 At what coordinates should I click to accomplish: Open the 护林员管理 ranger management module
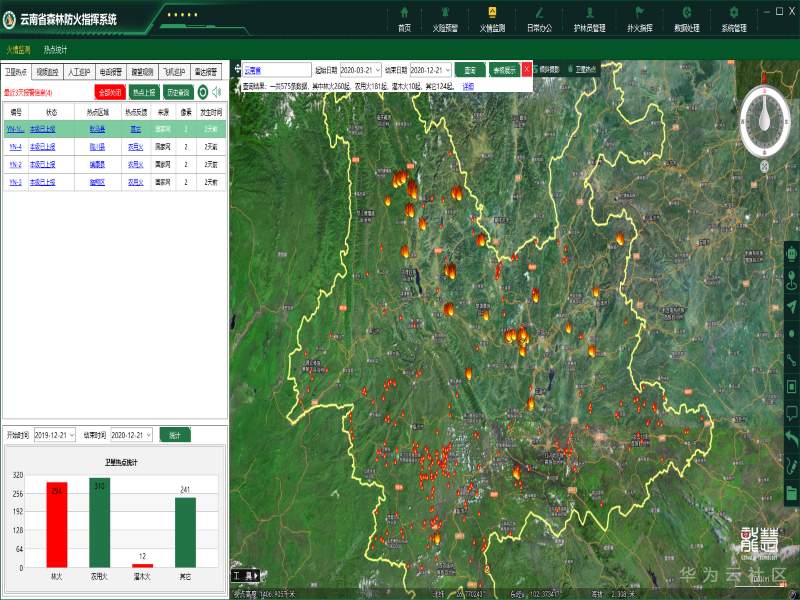pyautogui.click(x=589, y=18)
